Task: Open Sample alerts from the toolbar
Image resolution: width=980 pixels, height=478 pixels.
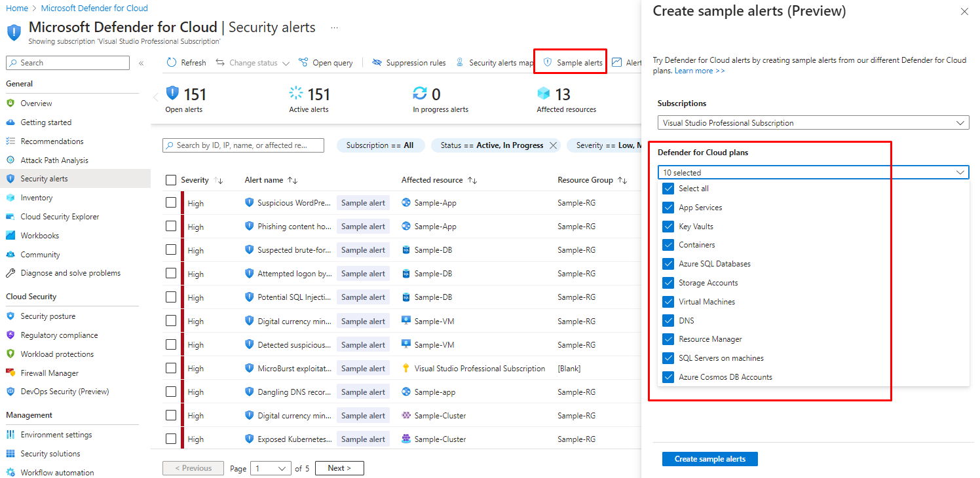Action: pyautogui.click(x=573, y=63)
